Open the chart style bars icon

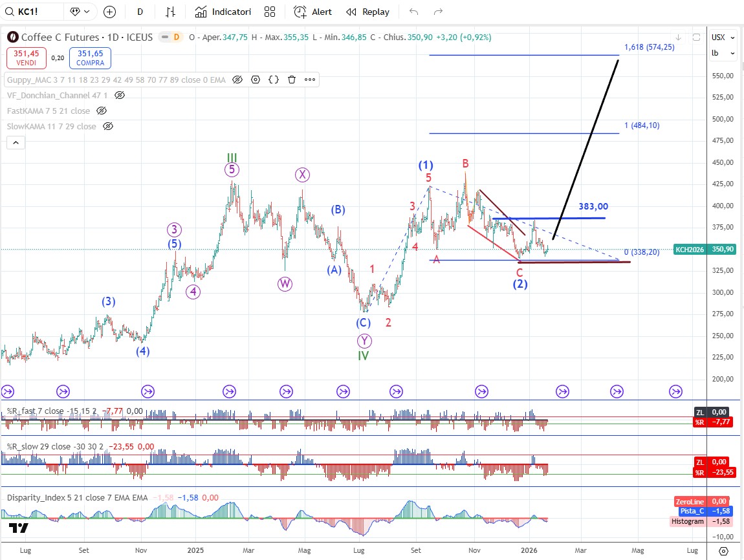click(171, 12)
